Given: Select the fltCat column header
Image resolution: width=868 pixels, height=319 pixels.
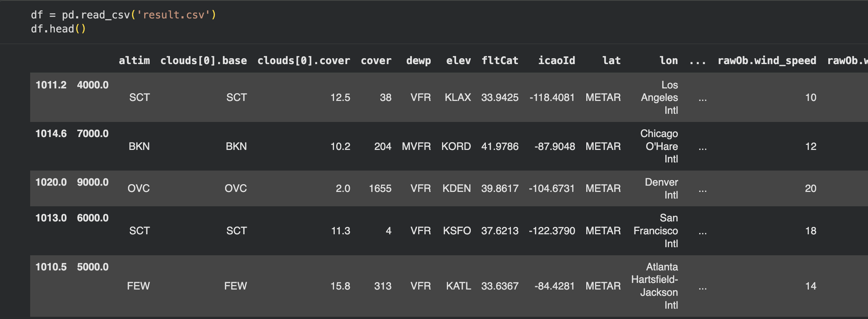Looking at the screenshot, I should coord(500,60).
